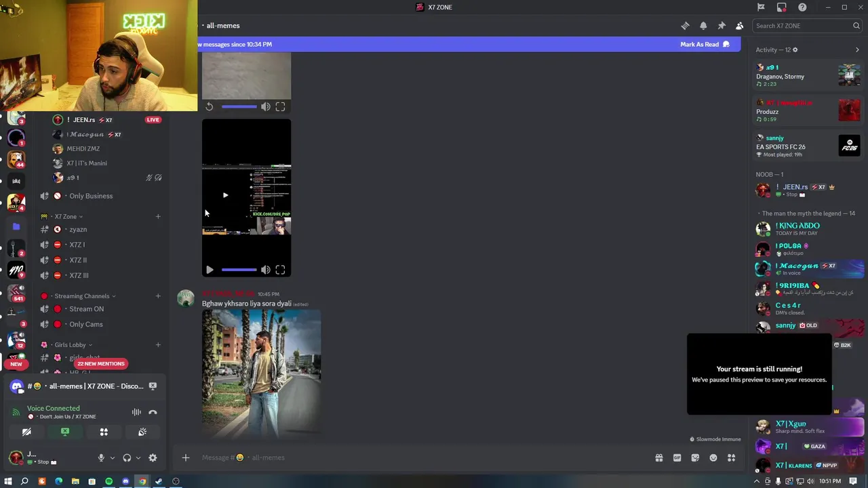Open the Threads icon in the channel header
The image size is (868, 488).
[x=685, y=26]
